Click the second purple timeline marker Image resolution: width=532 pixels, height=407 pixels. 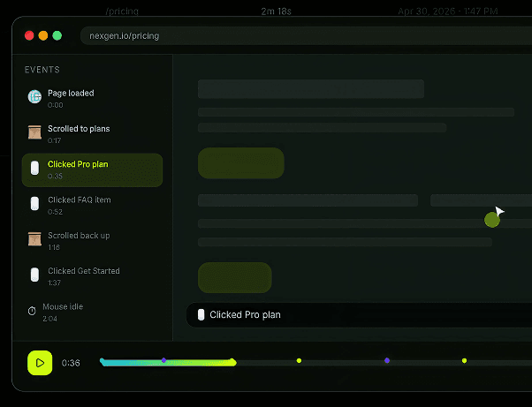click(387, 360)
